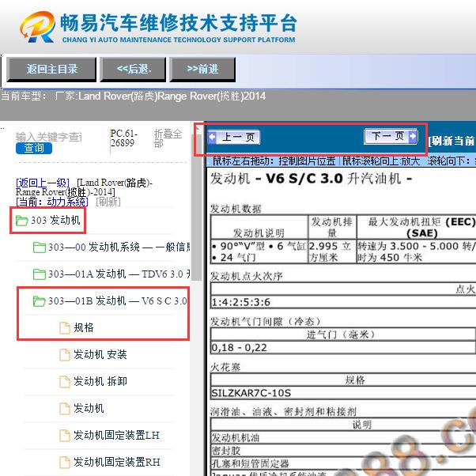Open the 发动机 拆卸 document

coord(100,381)
